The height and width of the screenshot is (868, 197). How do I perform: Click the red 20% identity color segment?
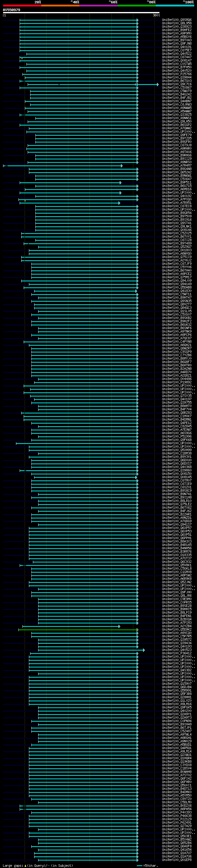22,6
